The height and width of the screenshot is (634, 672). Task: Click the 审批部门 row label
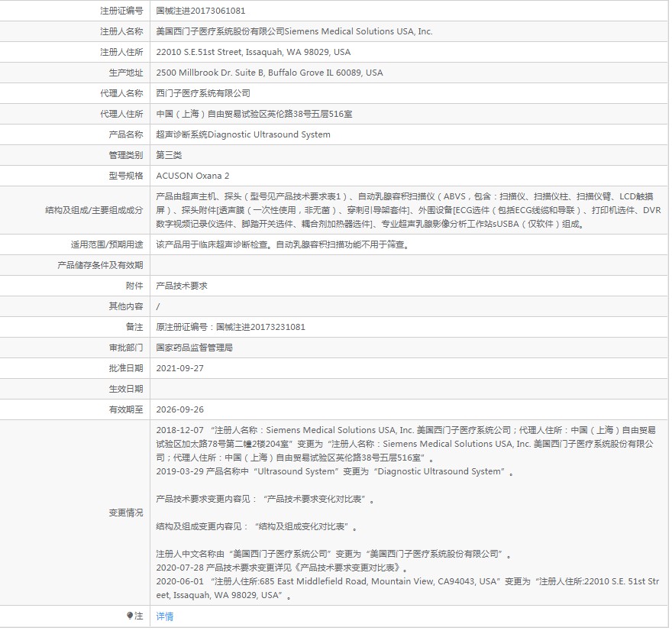[126, 348]
